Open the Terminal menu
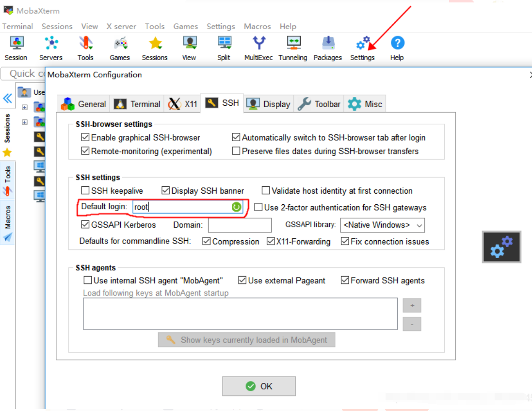Image resolution: width=532 pixels, height=411 pixels. pos(17,26)
